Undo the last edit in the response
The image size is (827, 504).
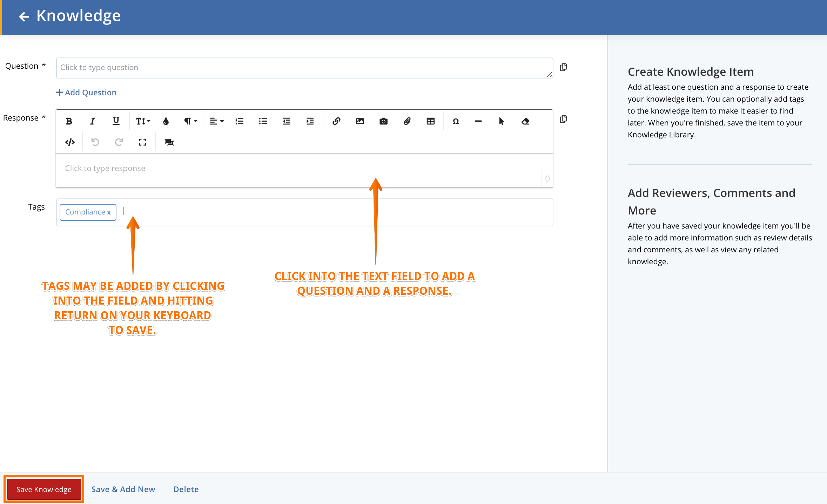95,142
